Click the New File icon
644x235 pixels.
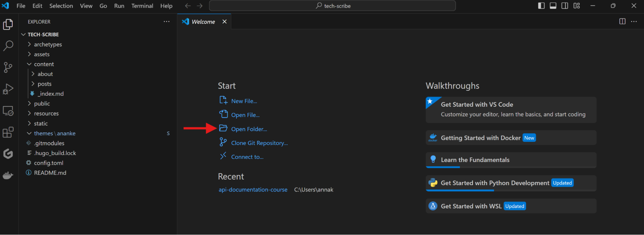click(224, 100)
